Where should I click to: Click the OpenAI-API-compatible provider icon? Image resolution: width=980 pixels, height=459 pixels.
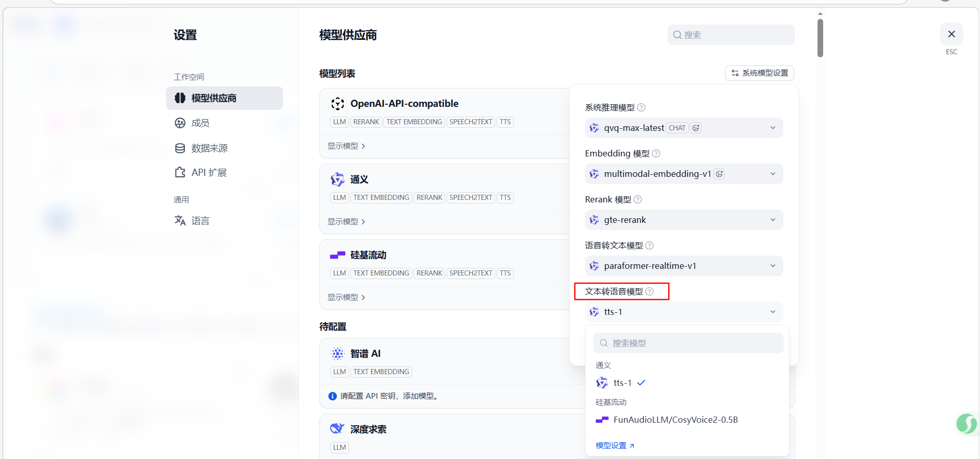click(337, 104)
